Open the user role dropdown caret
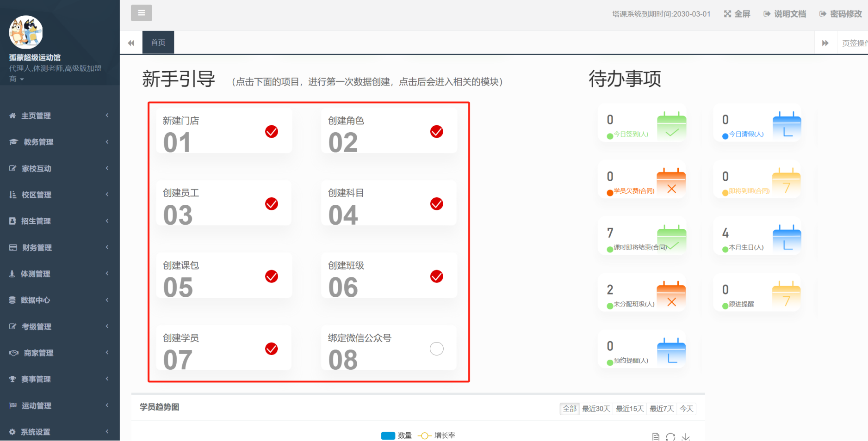The width and height of the screenshot is (868, 441). (x=22, y=80)
